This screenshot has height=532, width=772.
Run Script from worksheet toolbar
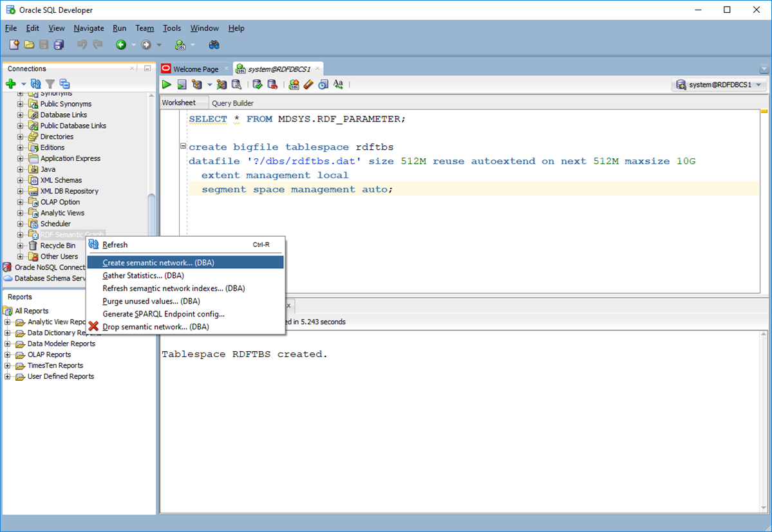[182, 84]
